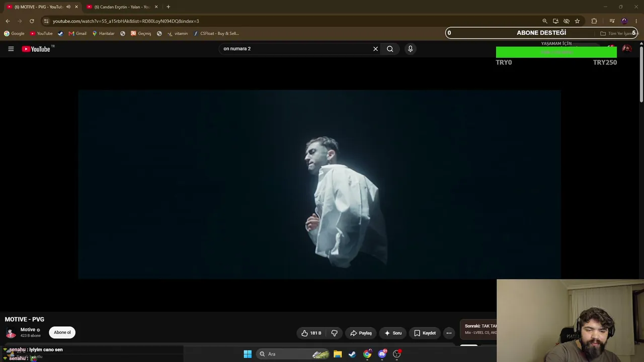
Task: Start voice search with the microphone
Action: click(410, 49)
